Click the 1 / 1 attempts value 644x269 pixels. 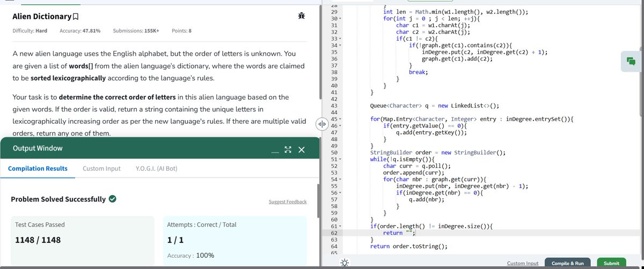click(175, 240)
